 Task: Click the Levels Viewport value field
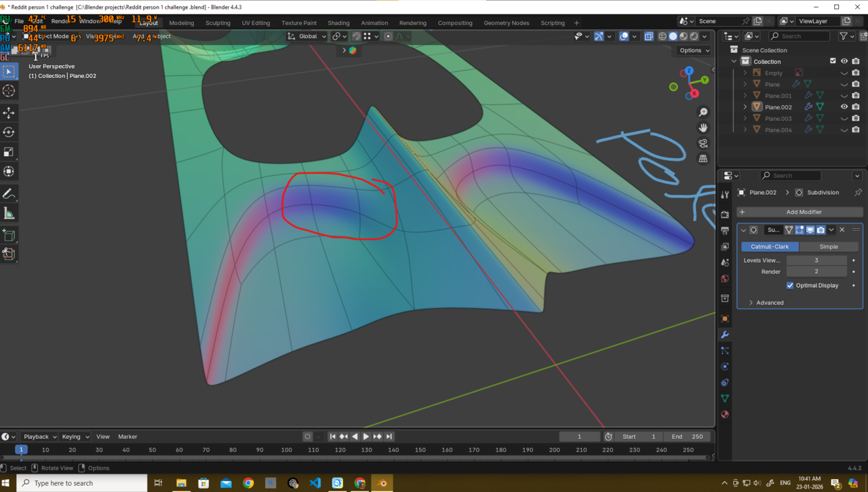(816, 260)
